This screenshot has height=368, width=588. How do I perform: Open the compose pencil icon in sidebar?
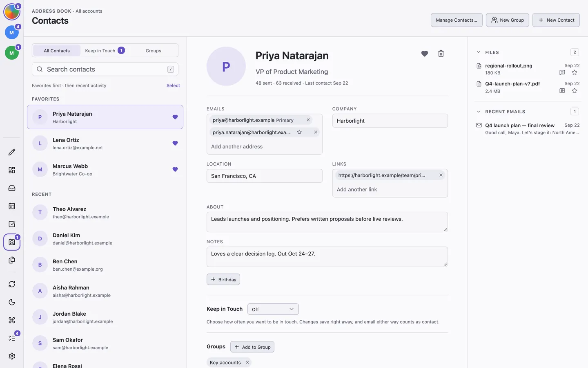pyautogui.click(x=12, y=152)
